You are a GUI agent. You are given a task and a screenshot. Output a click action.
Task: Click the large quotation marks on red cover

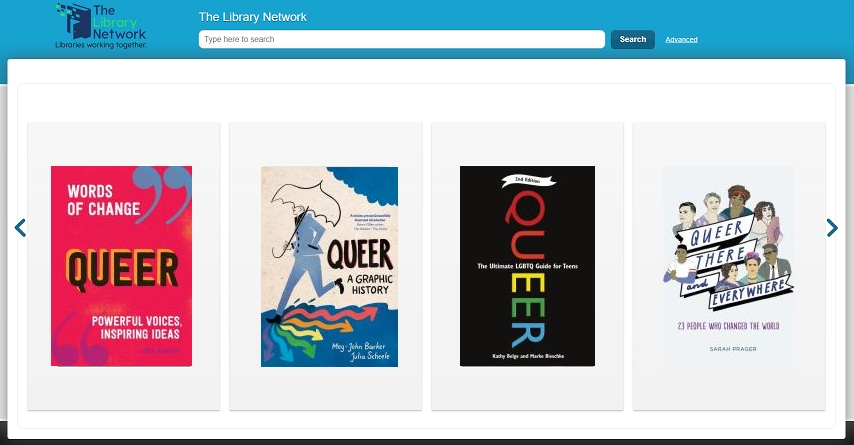click(163, 191)
